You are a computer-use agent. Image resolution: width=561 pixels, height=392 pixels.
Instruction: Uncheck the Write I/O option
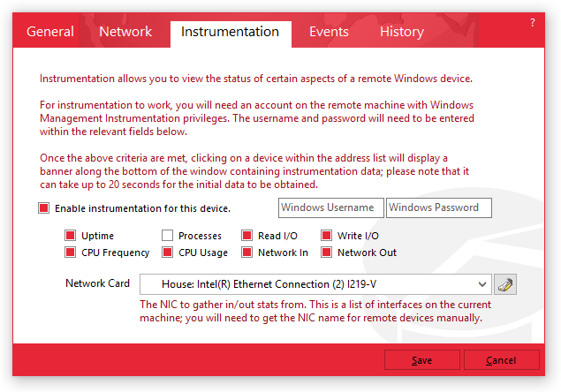326,236
